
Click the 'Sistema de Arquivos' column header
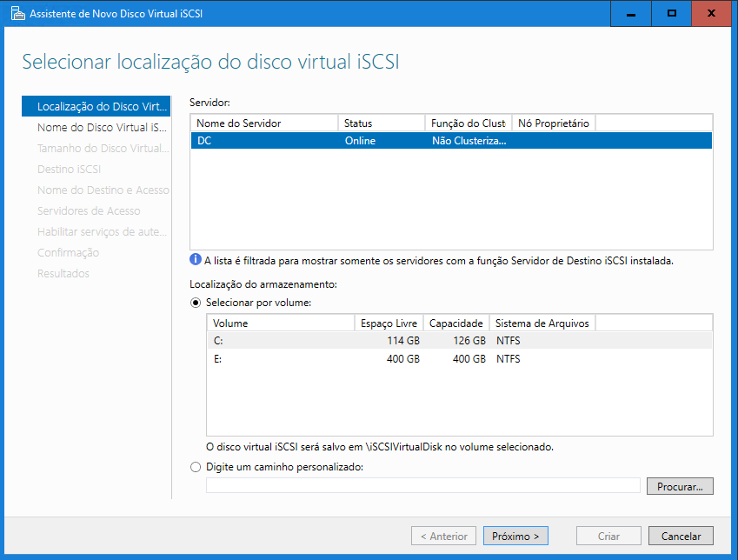542,323
